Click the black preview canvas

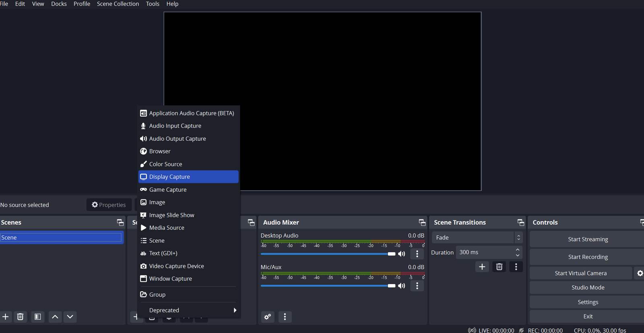pos(322,101)
